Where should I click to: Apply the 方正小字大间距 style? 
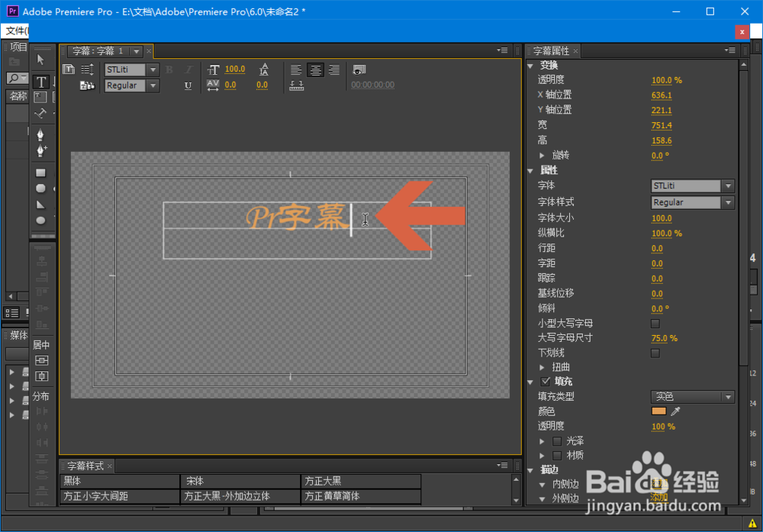click(x=120, y=496)
